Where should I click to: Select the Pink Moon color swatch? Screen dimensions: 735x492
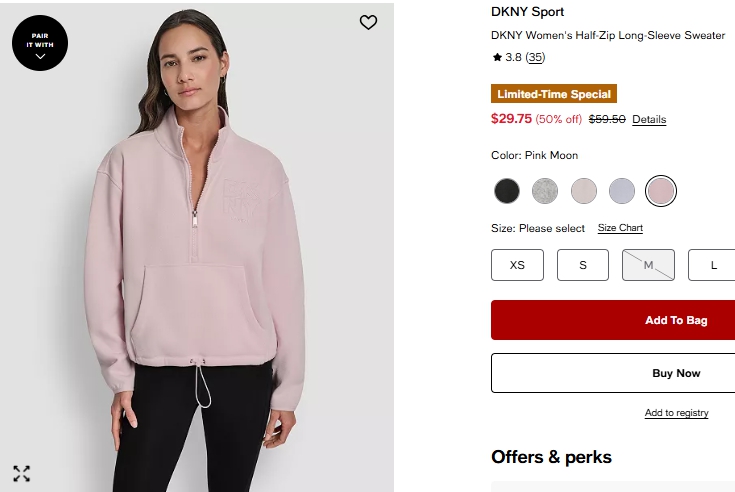[x=661, y=190]
